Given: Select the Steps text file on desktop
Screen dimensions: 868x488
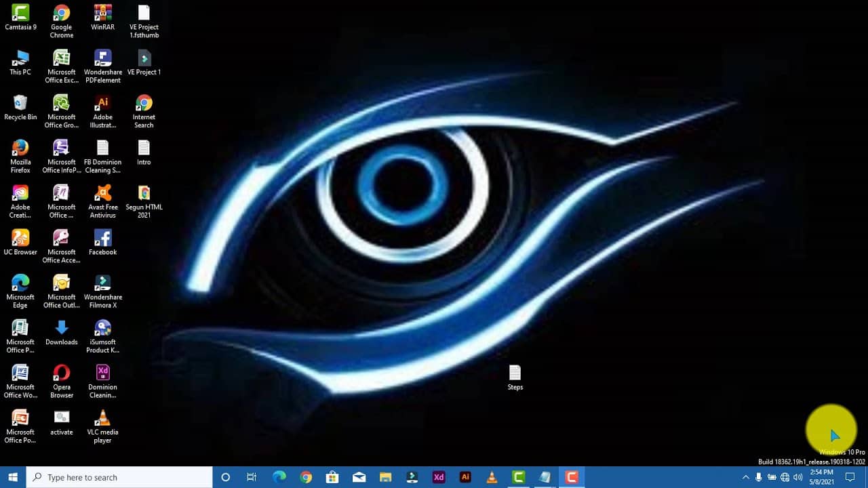Looking at the screenshot, I should (515, 373).
